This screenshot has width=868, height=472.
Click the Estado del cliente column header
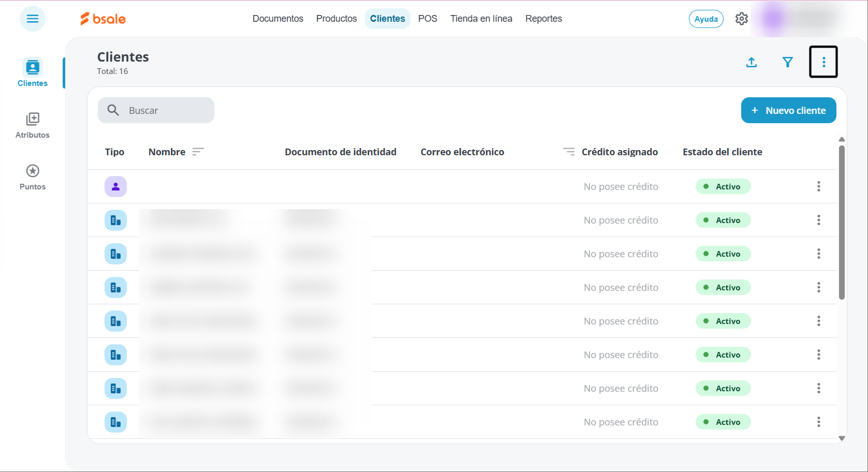tap(722, 152)
